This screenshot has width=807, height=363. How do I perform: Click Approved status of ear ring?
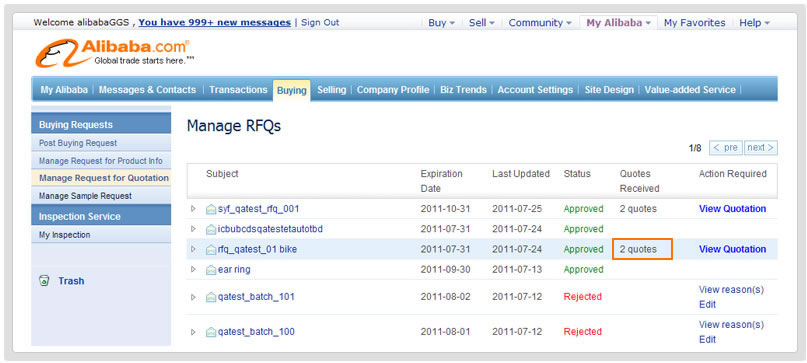tap(584, 269)
